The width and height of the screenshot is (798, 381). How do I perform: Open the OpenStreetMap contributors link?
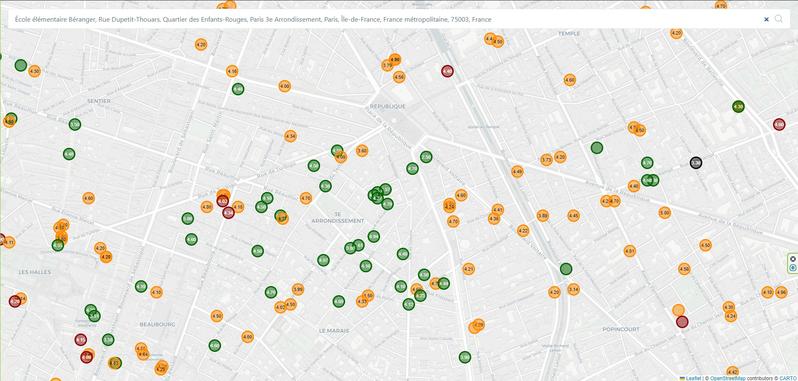tap(727, 378)
